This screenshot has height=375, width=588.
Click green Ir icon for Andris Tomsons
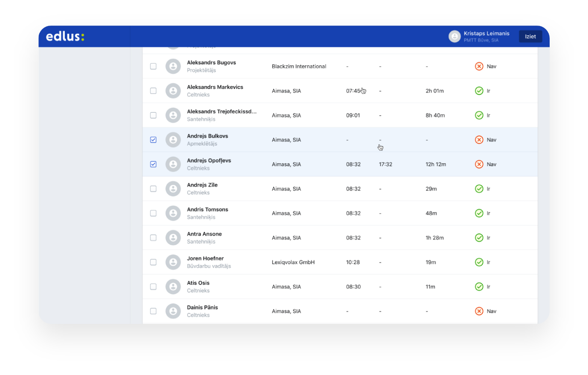tap(479, 213)
